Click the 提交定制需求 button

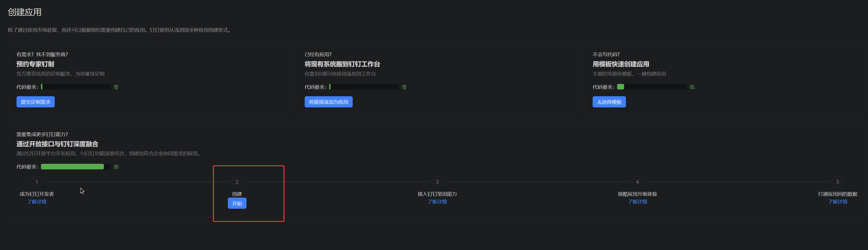[35, 102]
